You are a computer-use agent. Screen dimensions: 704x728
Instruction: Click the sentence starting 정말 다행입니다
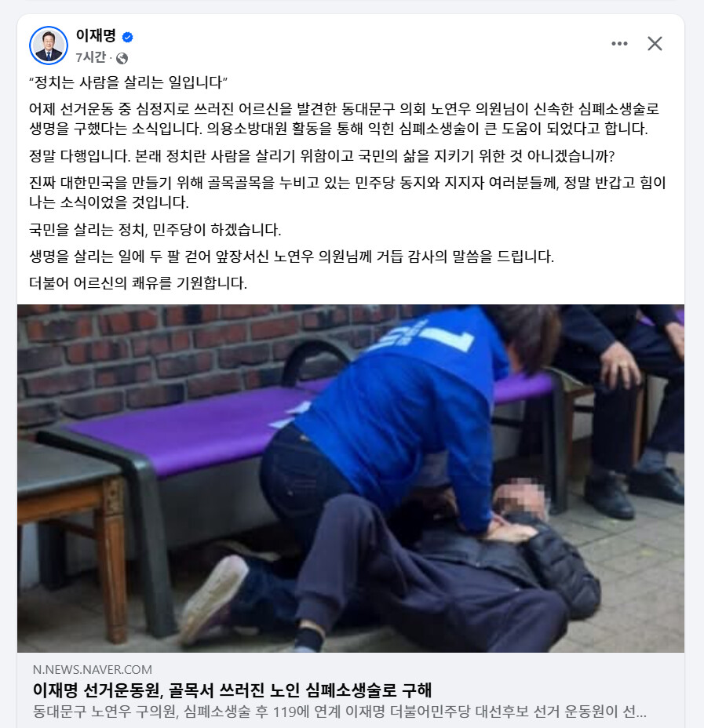[322, 156]
